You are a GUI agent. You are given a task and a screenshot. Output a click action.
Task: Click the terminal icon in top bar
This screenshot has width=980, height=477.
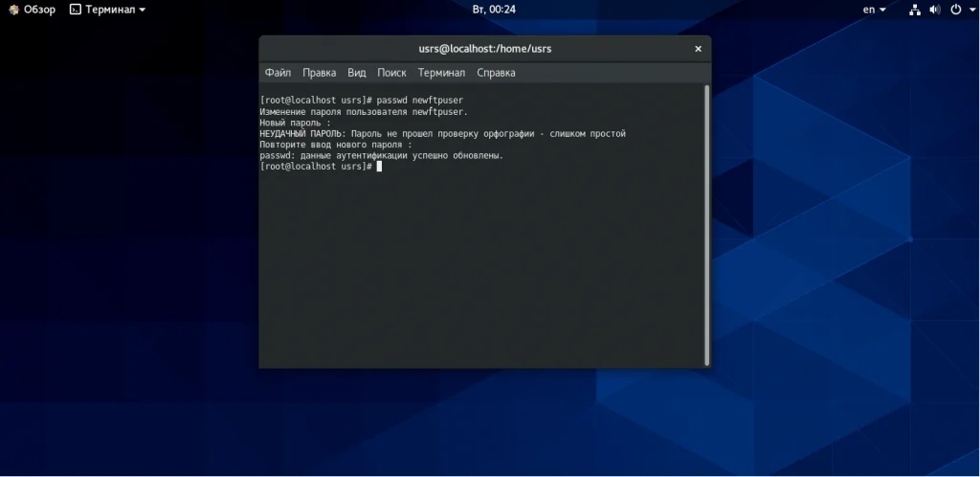click(75, 10)
